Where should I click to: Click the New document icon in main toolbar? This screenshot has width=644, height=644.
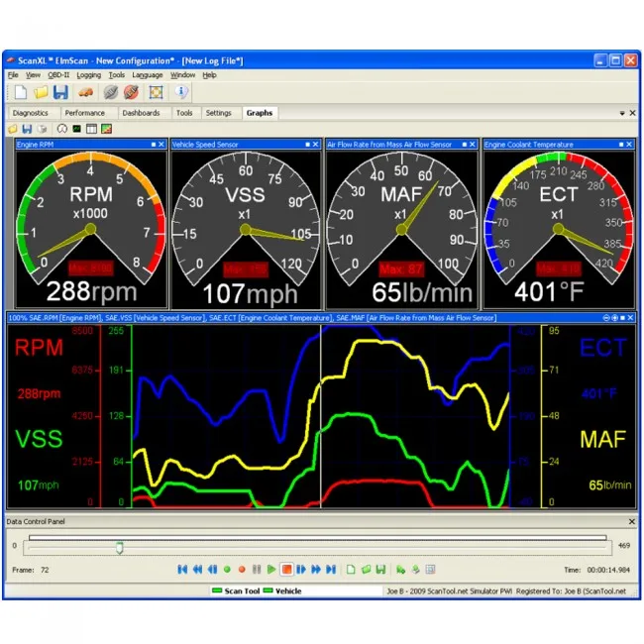click(x=21, y=92)
